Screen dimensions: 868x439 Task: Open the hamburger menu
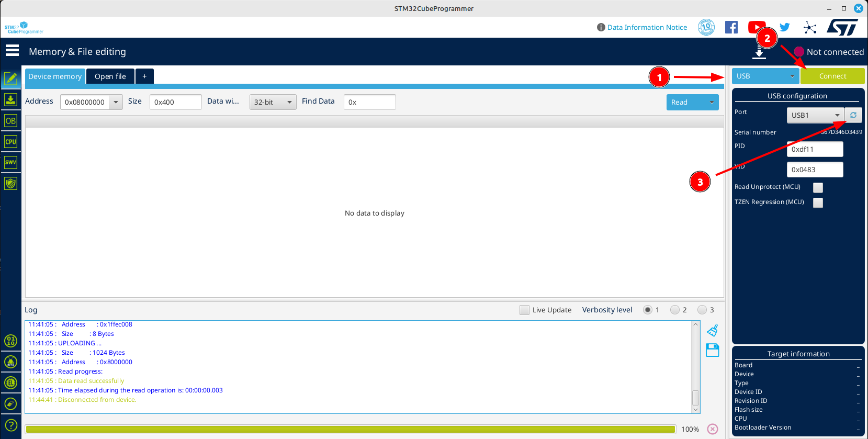12,51
